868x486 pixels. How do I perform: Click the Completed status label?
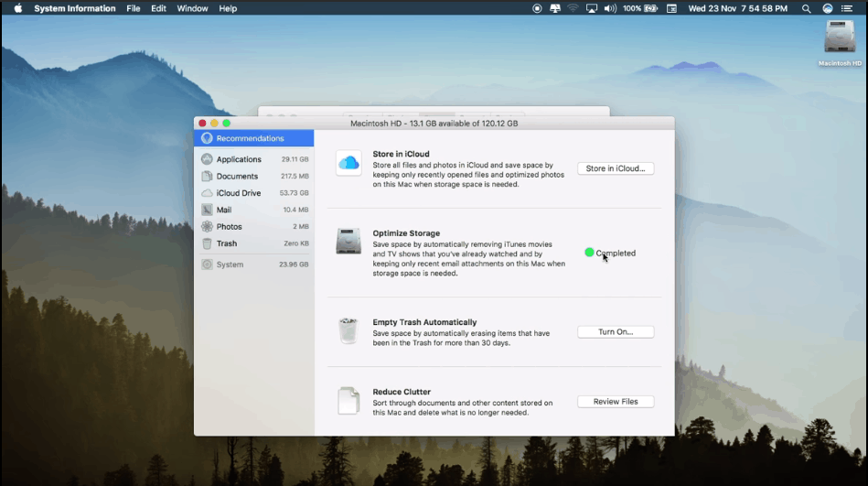coord(616,254)
